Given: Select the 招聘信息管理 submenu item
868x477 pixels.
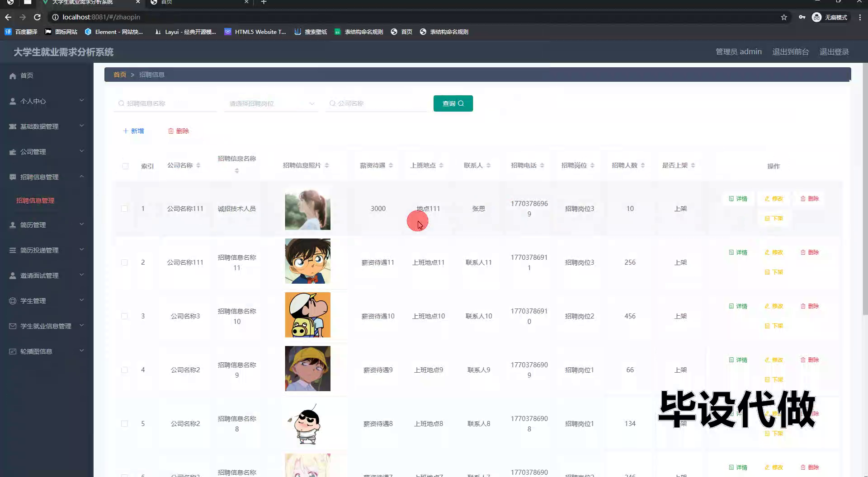Looking at the screenshot, I should (35, 201).
